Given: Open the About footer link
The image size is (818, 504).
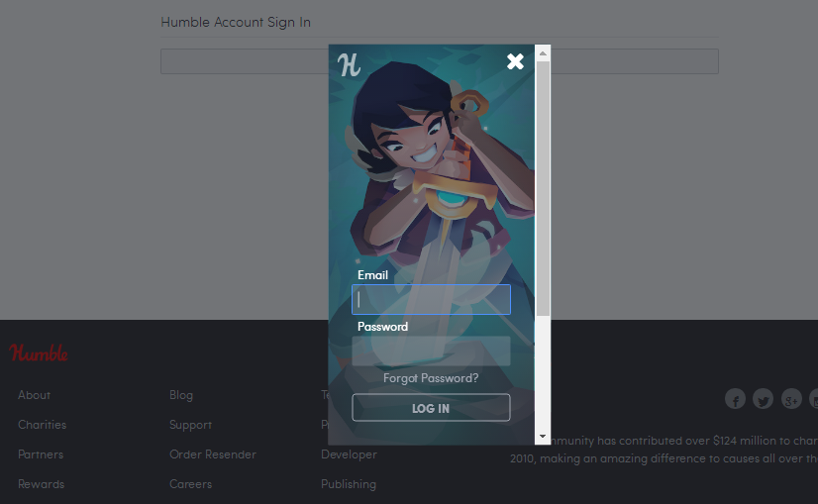Looking at the screenshot, I should (x=35, y=395).
